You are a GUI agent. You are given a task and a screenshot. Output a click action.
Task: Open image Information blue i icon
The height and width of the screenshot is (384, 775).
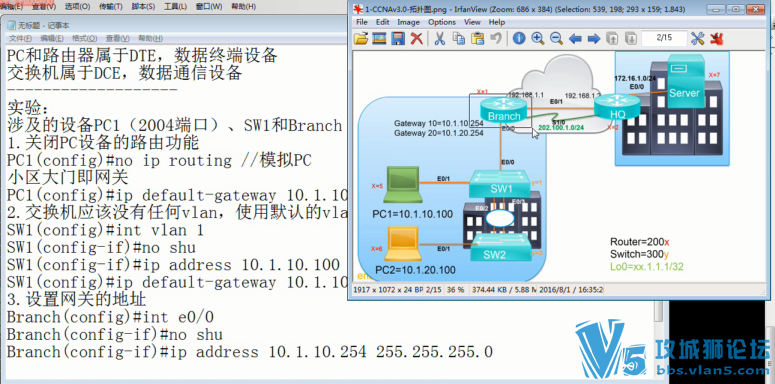click(518, 39)
